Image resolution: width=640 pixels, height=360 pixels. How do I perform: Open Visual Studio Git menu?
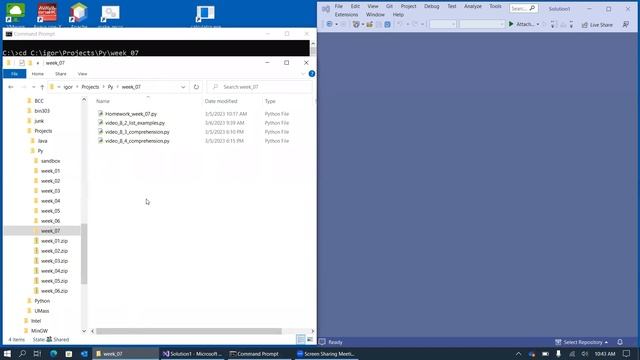point(389,7)
